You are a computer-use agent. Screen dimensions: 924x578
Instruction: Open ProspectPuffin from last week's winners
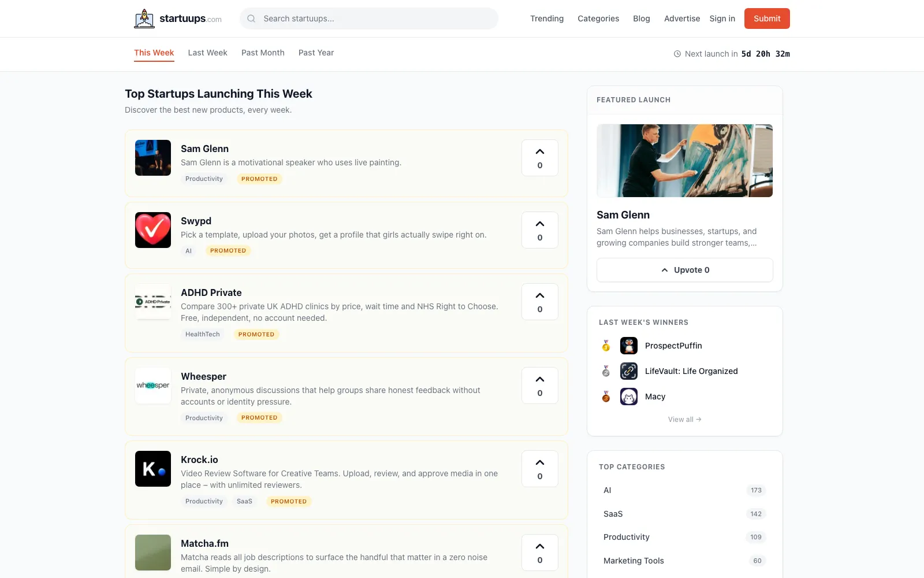tap(673, 346)
